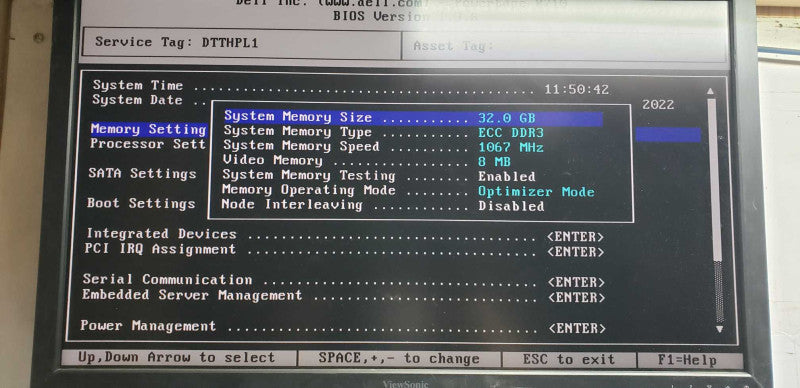Click ENTER marker beside PCI IRQ Assignment
This screenshot has width=800, height=388.
click(576, 252)
